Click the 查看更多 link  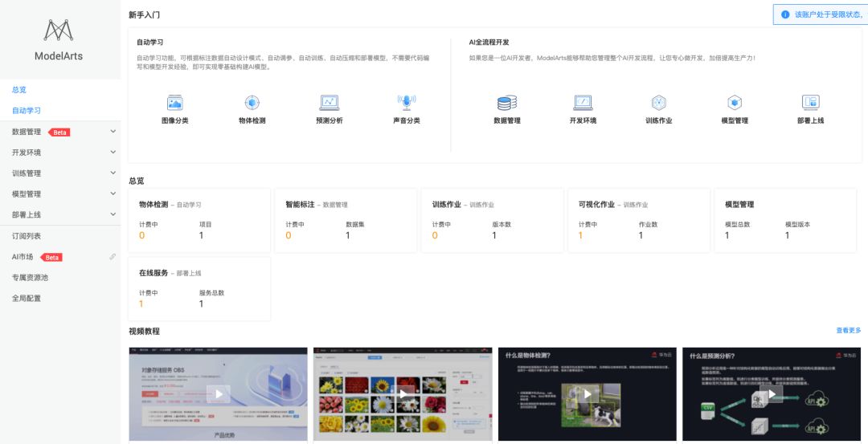point(848,330)
